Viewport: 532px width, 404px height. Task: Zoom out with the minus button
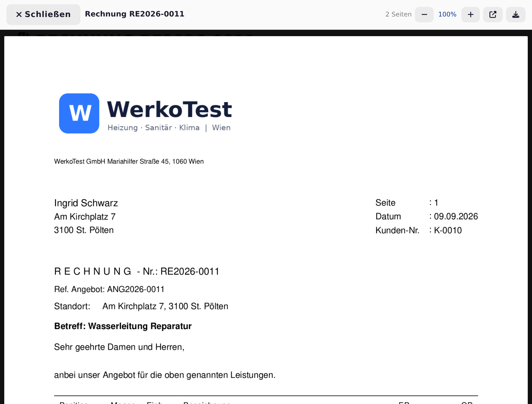pos(424,14)
